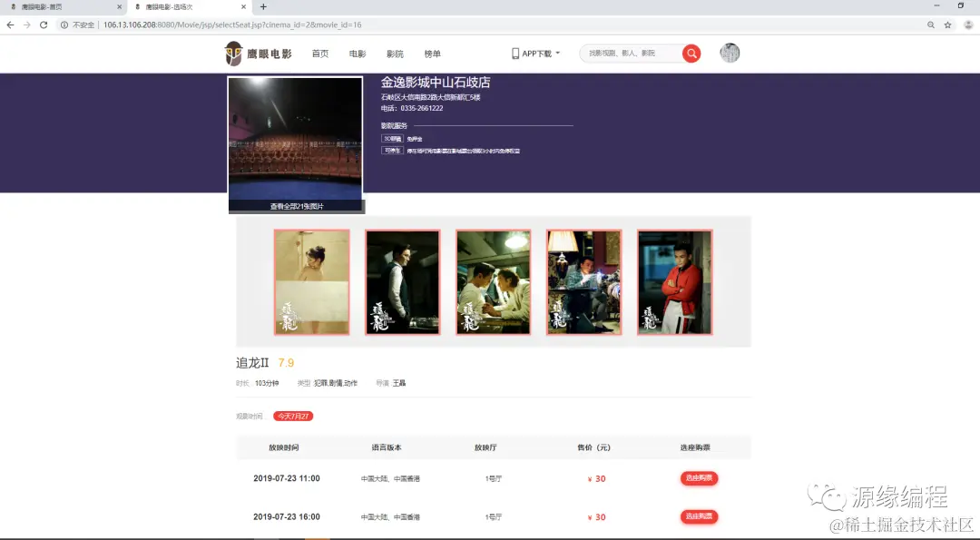The height and width of the screenshot is (540, 980).
Task: Open the new tab plus button
Action: point(263,7)
